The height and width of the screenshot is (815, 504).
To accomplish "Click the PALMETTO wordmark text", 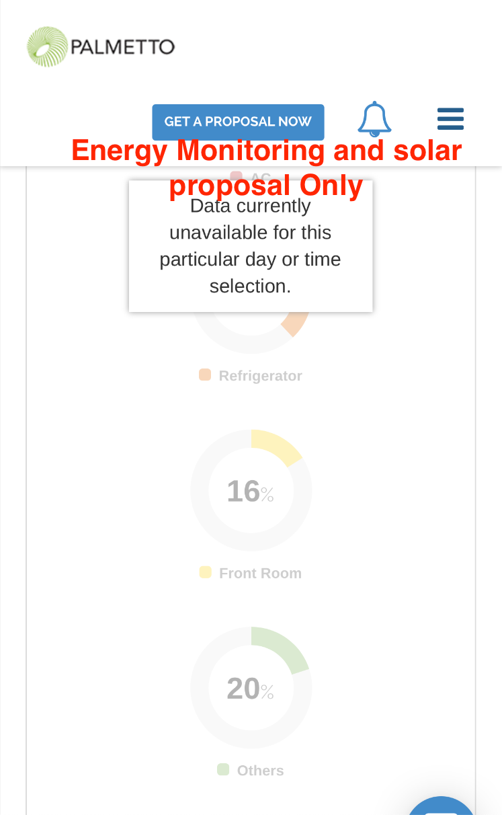I will point(122,47).
